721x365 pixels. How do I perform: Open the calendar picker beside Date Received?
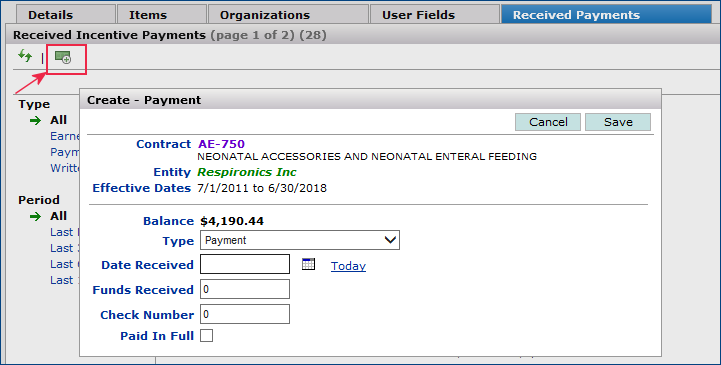(309, 264)
